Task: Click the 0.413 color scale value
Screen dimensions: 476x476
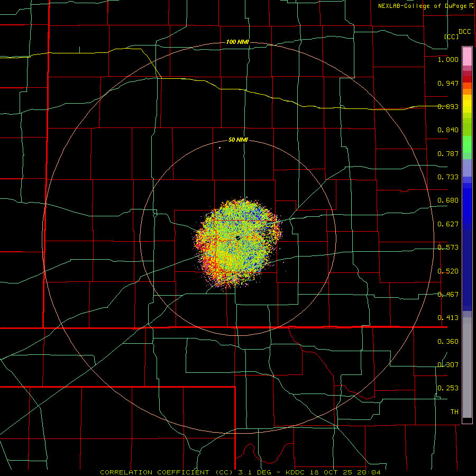Action: pyautogui.click(x=448, y=318)
